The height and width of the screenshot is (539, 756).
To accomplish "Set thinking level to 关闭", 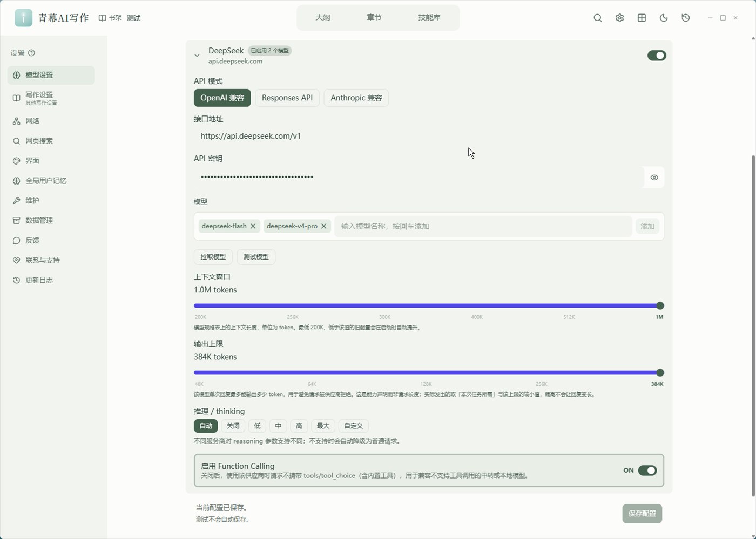I will (x=233, y=426).
